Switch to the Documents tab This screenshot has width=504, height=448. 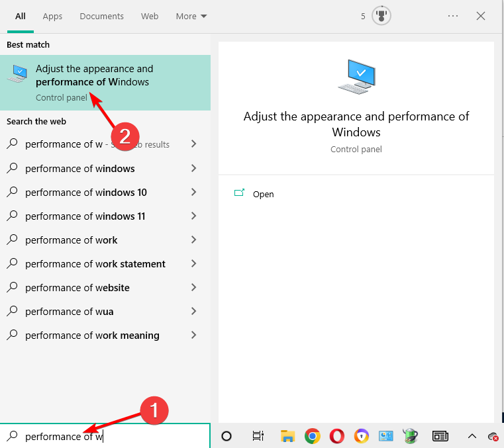[102, 16]
